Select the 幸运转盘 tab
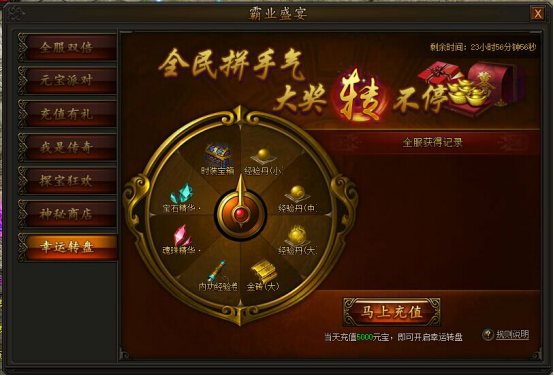 [x=67, y=247]
